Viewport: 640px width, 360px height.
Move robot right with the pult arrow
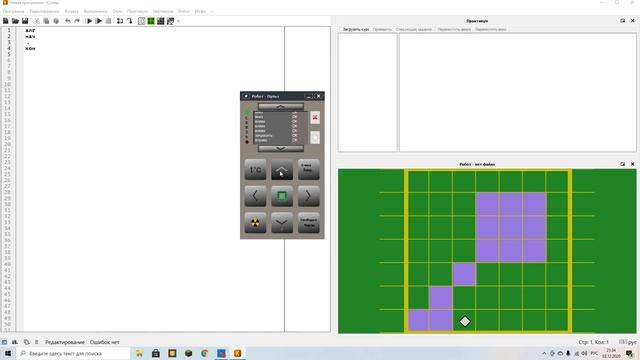point(309,196)
